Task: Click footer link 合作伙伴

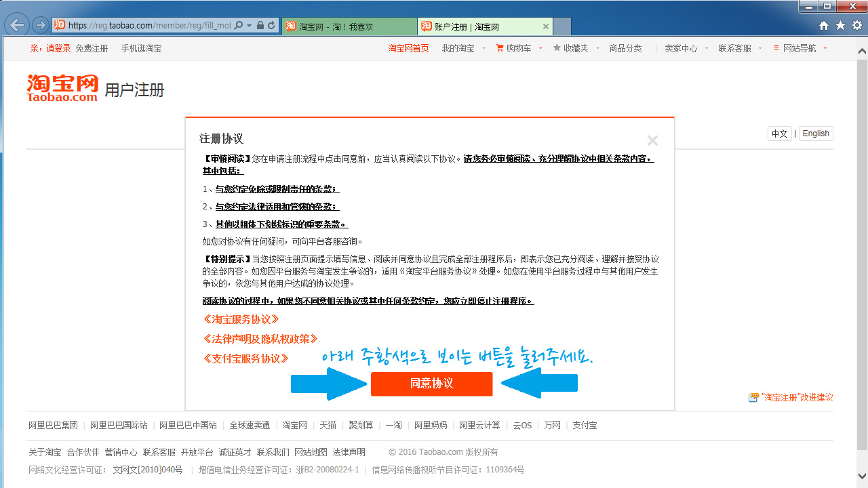Action: tap(83, 452)
